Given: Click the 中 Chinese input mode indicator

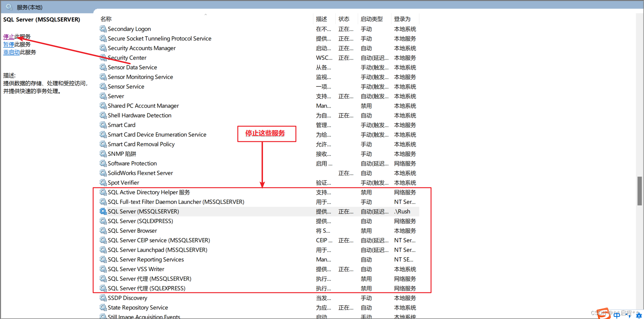Looking at the screenshot, I should coord(617,315).
